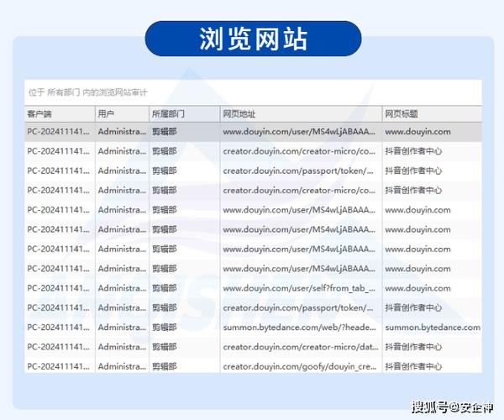
Task: Click the 网页标题 column header
Action: pyautogui.click(x=432, y=113)
